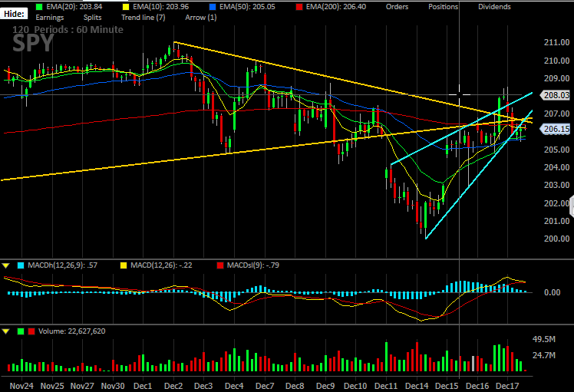The width and height of the screenshot is (574, 392).
Task: Select the MACDsl(9): -.79 label
Action: pos(253,265)
